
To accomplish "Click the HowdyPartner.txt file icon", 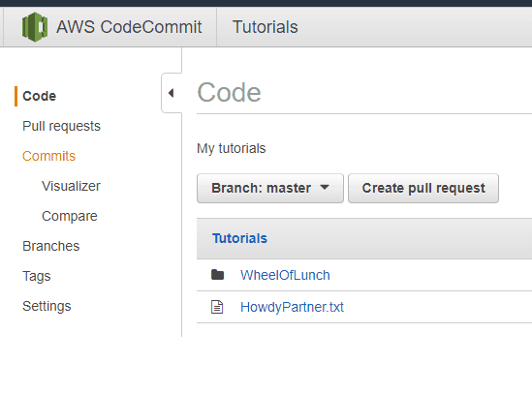I will (217, 307).
